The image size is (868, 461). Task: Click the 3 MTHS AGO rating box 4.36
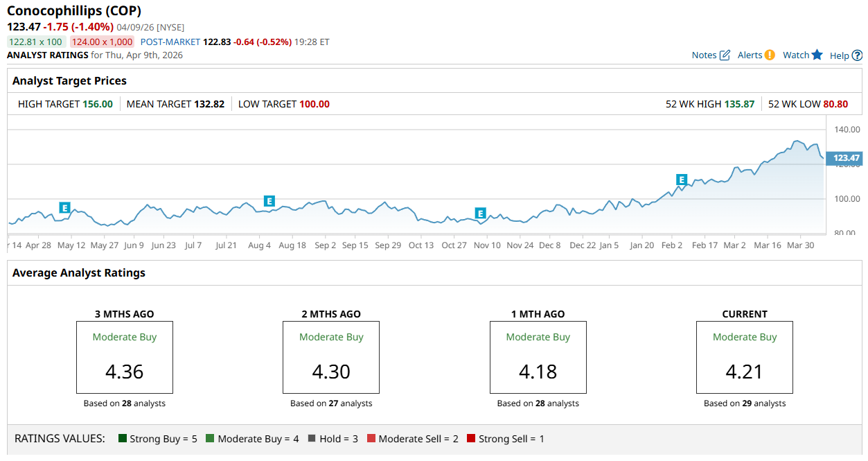coord(125,358)
